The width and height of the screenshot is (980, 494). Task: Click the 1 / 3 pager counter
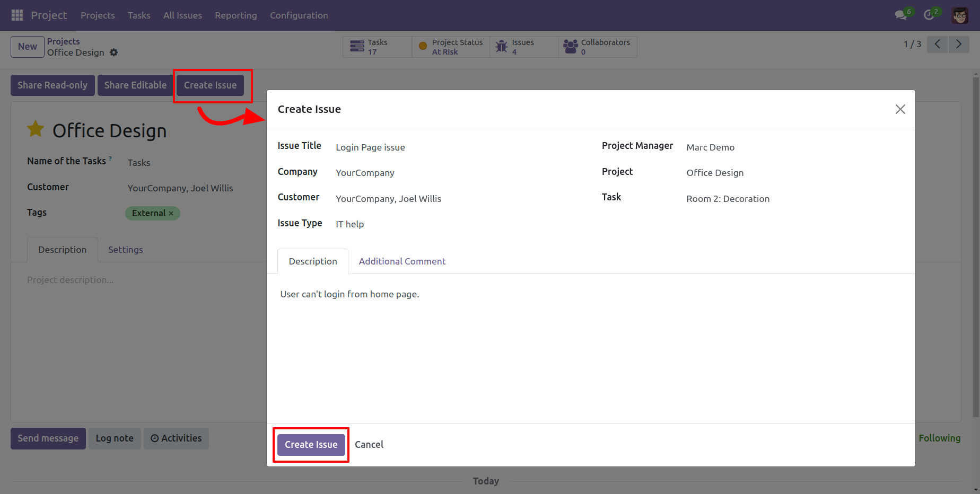(x=912, y=44)
